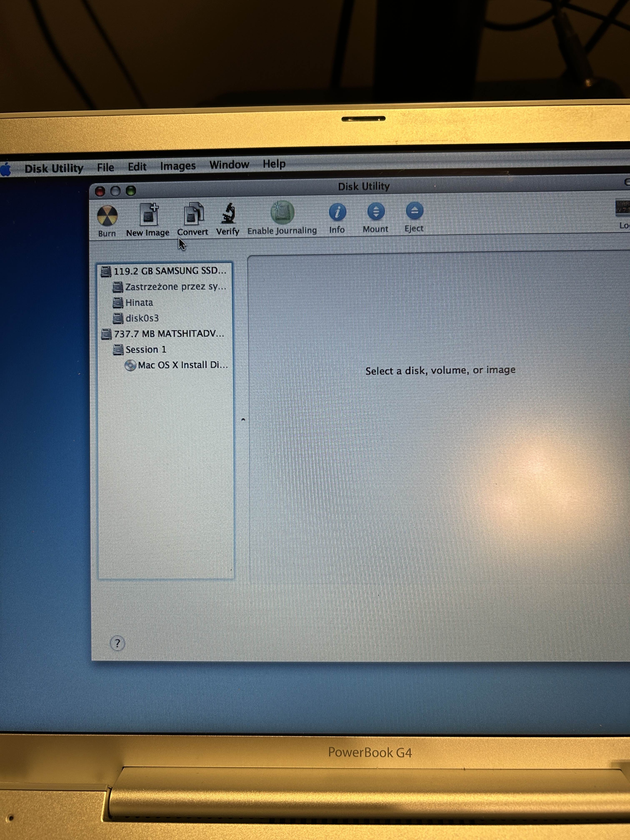Select the disk0s3 partition

pyautogui.click(x=142, y=318)
